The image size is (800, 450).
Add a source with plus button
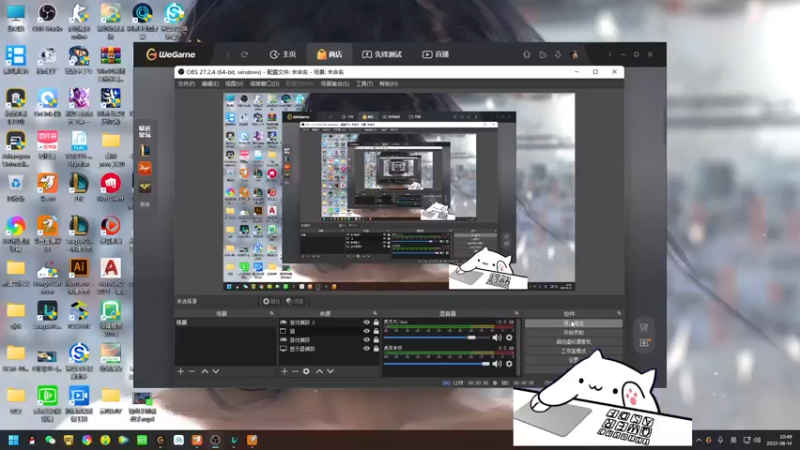click(x=284, y=371)
